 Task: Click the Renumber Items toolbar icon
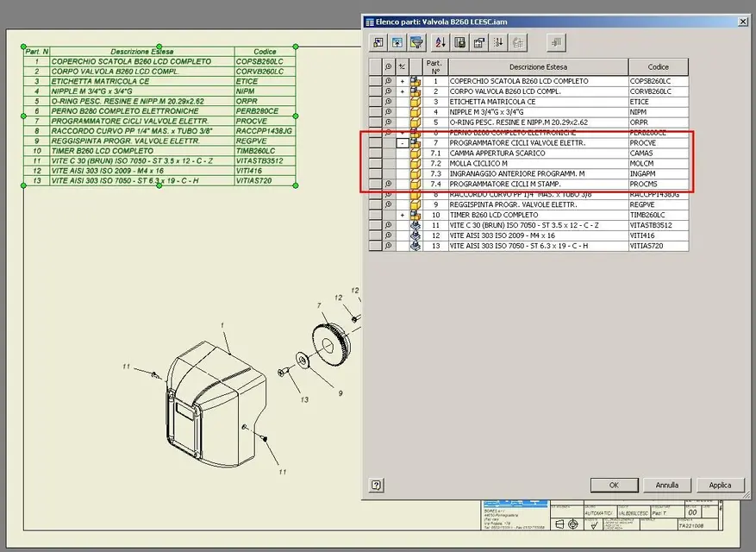tap(498, 42)
